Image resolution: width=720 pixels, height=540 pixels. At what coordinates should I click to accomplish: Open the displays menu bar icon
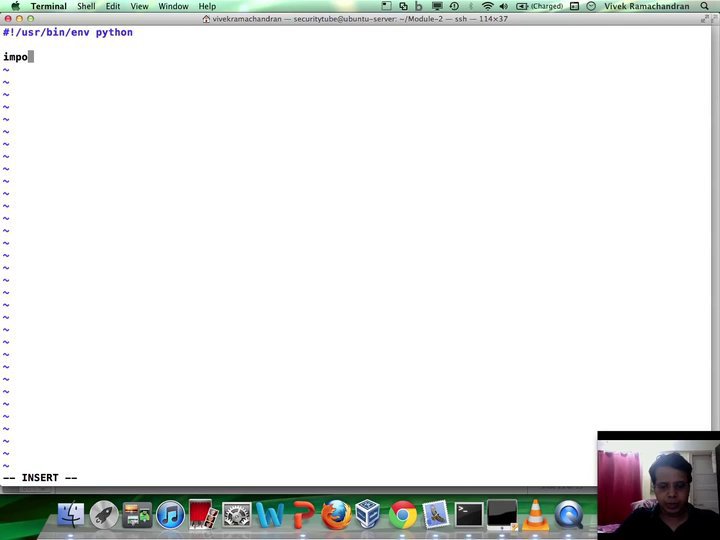tap(437, 6)
